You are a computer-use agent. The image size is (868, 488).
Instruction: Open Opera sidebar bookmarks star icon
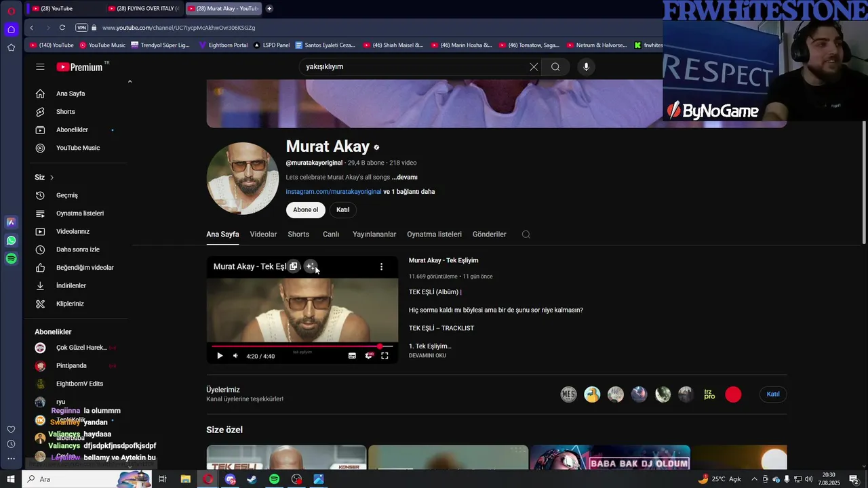tap(11, 47)
